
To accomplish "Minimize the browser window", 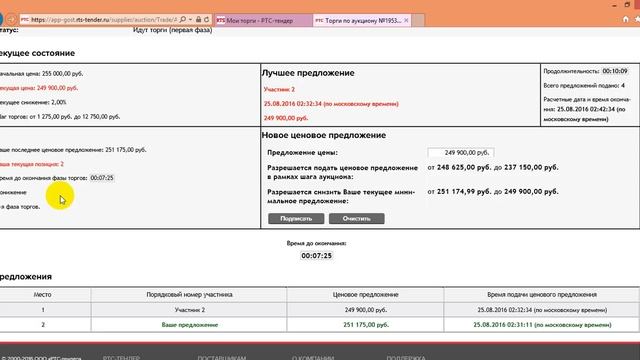I will [614, 5].
